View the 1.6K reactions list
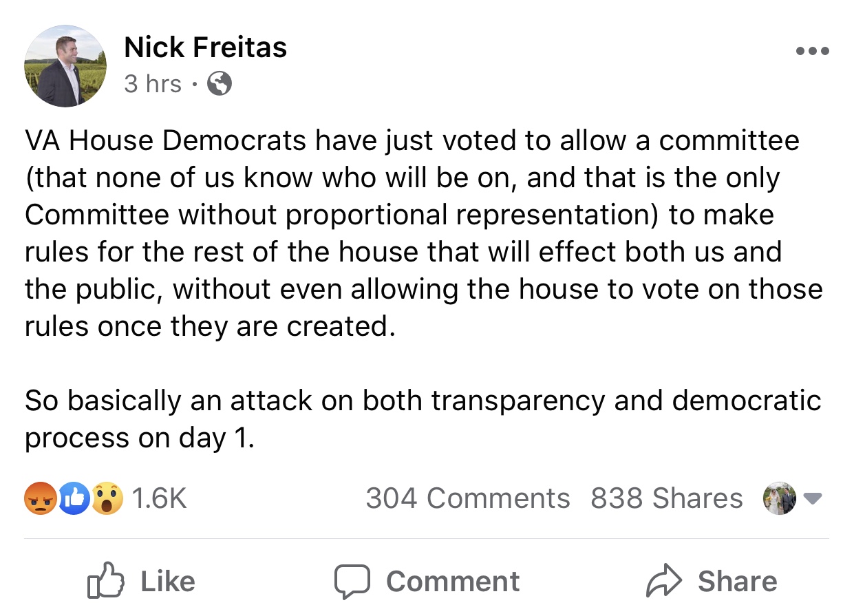This screenshot has height=616, width=854. 158,498
